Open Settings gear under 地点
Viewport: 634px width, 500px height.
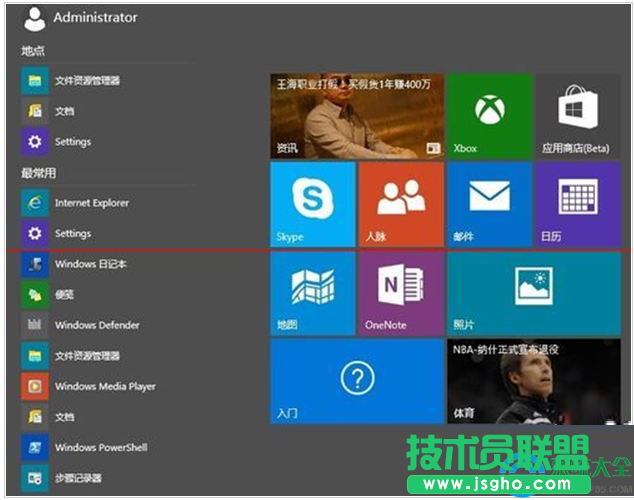[x=56, y=141]
